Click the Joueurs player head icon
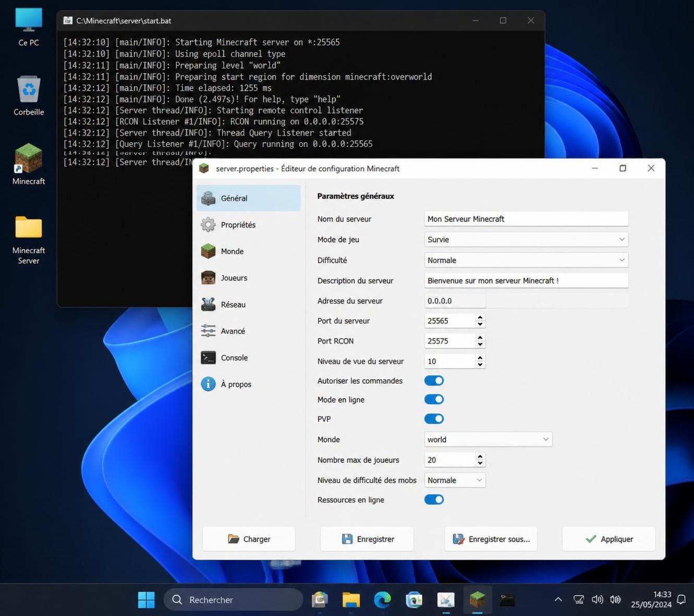This screenshot has height=616, width=694. (x=208, y=278)
